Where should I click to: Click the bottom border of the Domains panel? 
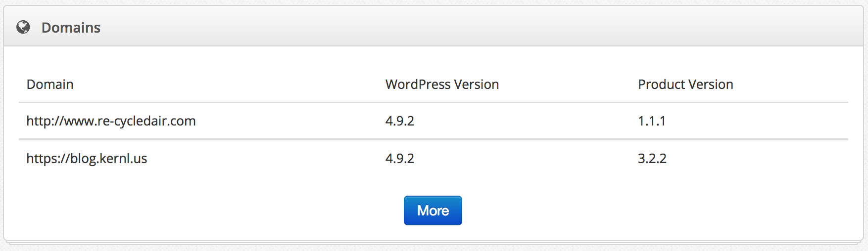[x=434, y=241]
